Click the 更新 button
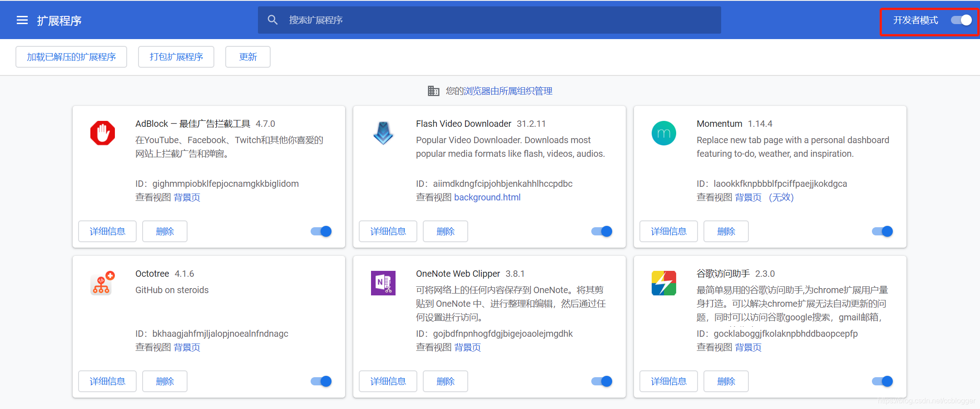The width and height of the screenshot is (980, 409). pyautogui.click(x=248, y=57)
